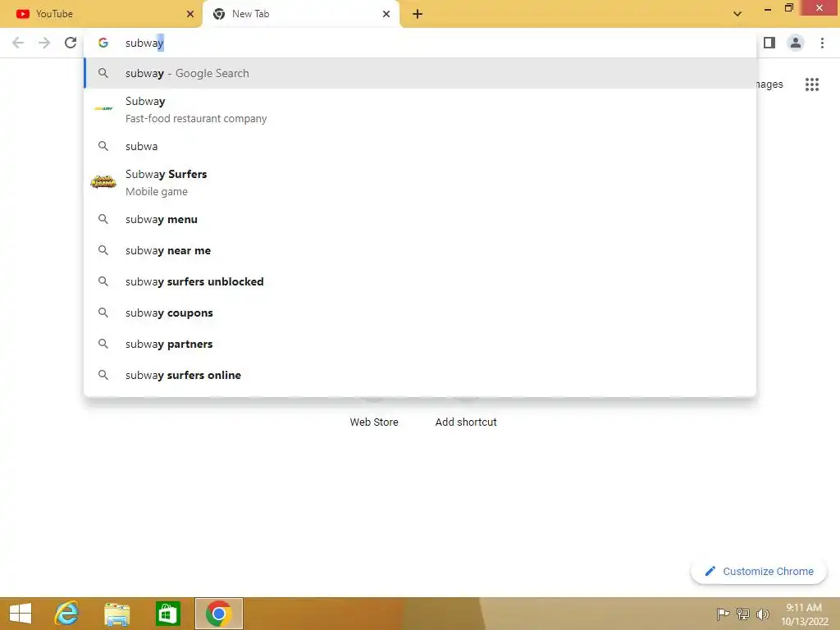The width and height of the screenshot is (840, 630).
Task: Select 'subway menu' suggestion
Action: pyautogui.click(x=420, y=219)
